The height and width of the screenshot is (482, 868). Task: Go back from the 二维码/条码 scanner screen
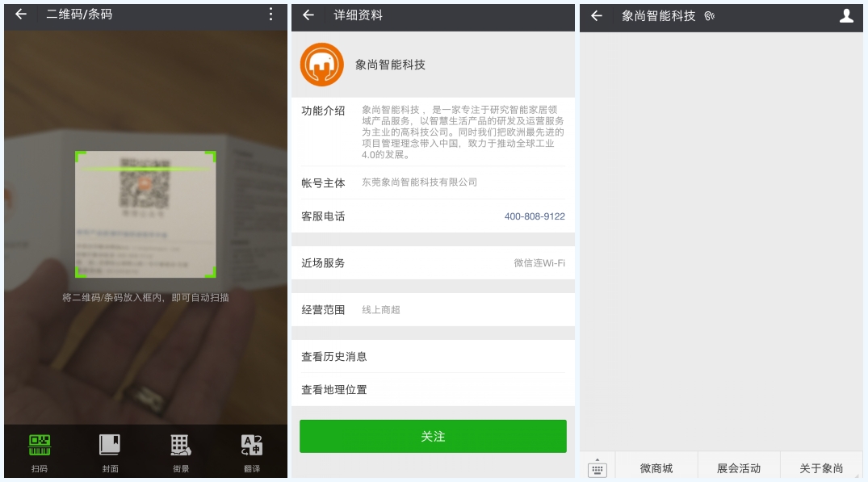tap(21, 15)
